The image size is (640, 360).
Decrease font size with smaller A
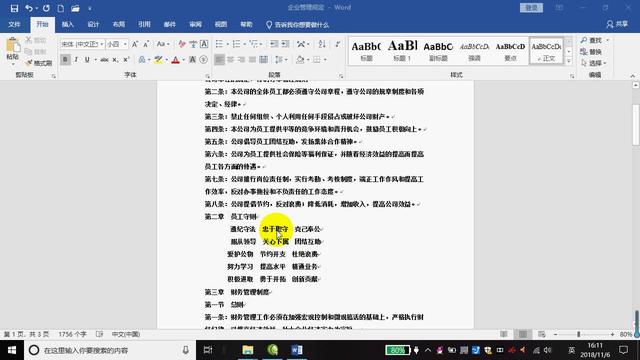click(146, 44)
